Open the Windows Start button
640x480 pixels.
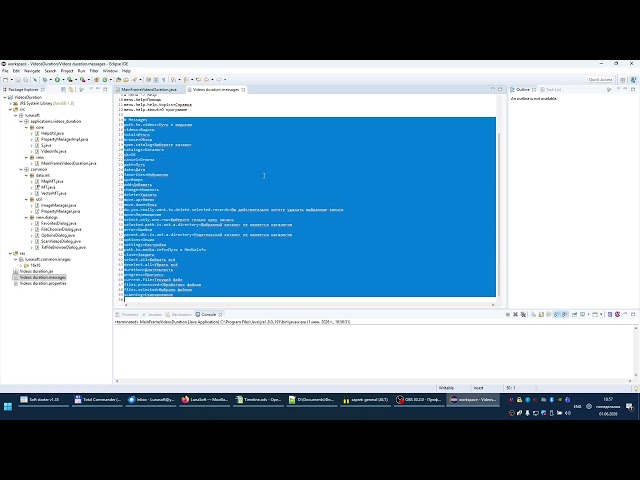click(8, 406)
